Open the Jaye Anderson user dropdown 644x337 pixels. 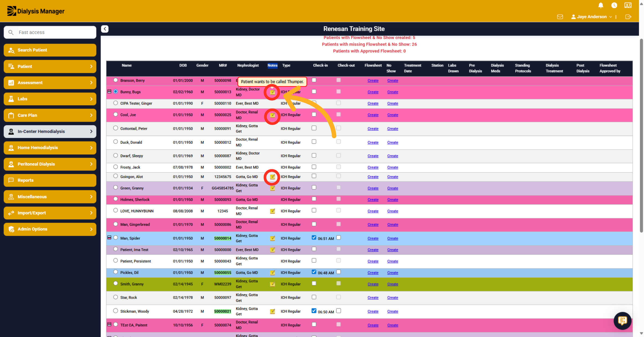pyautogui.click(x=592, y=17)
